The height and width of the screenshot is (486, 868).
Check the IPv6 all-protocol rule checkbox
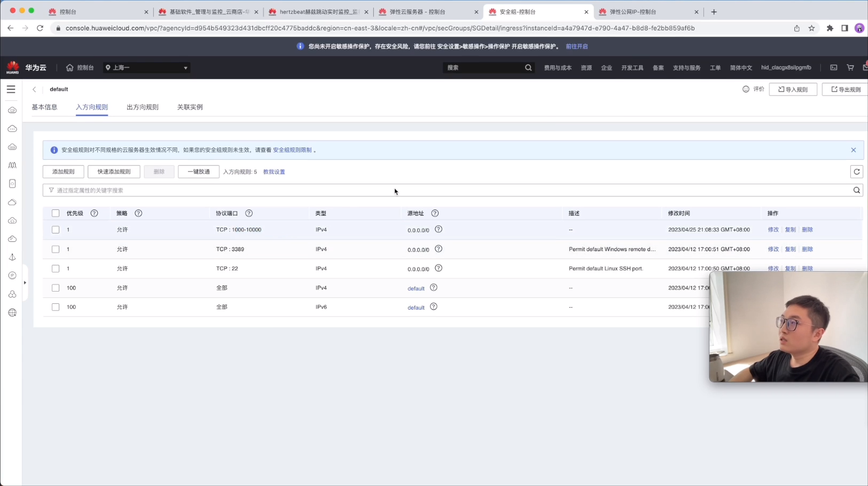click(x=56, y=307)
